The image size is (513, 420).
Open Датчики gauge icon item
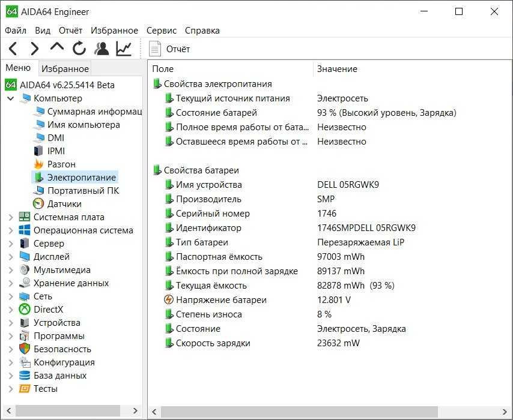[38, 203]
